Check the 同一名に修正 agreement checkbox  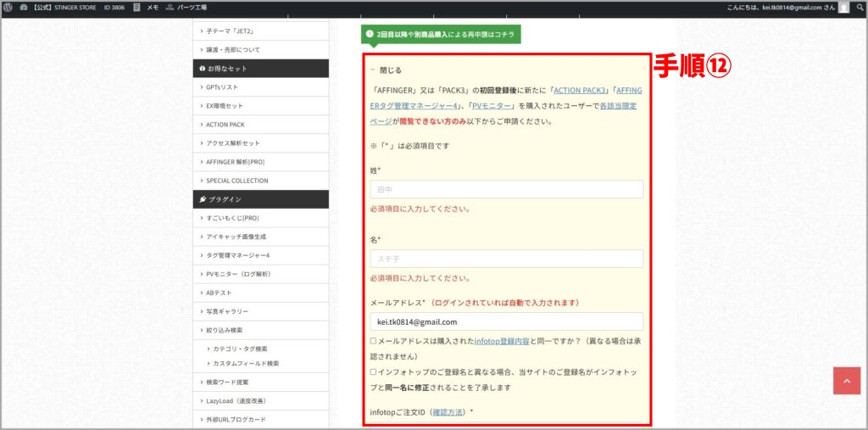(x=374, y=371)
